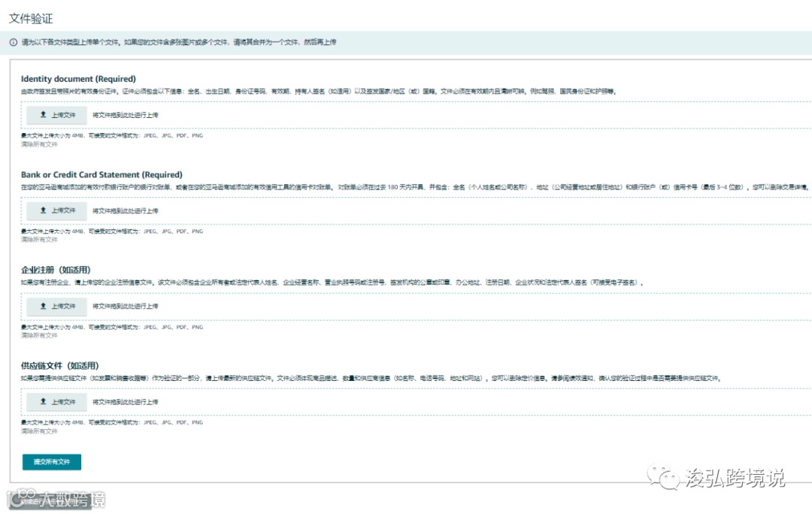Click the file size note under Identity document
This screenshot has height=514, width=812.
[112, 135]
